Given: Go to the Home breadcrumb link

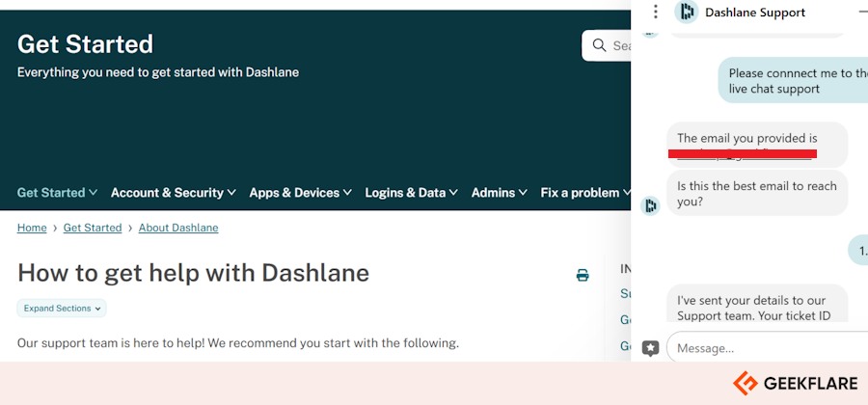Looking at the screenshot, I should point(32,228).
